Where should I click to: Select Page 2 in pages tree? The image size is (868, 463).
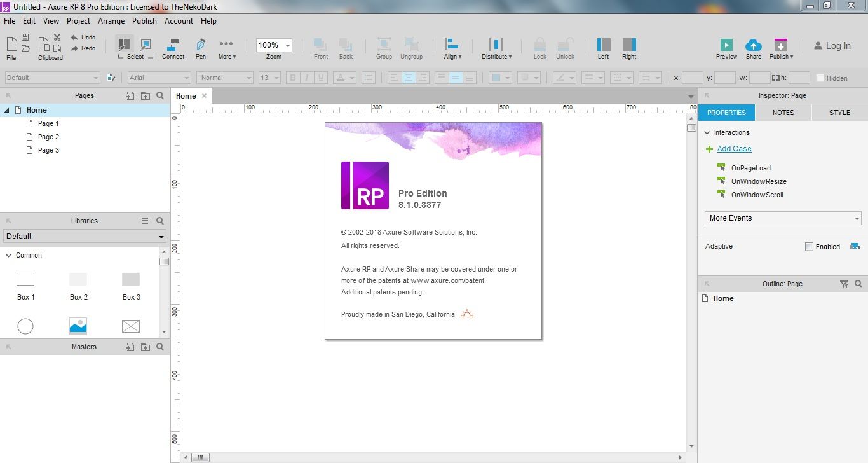pyautogui.click(x=48, y=137)
